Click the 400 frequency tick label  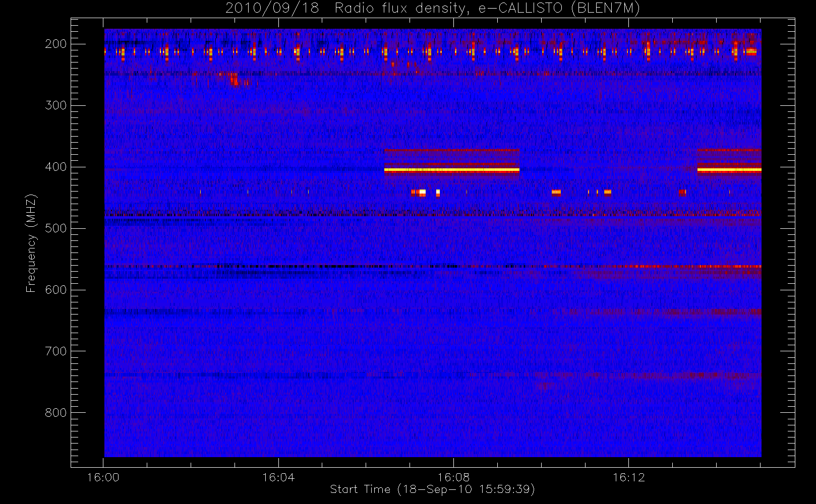(x=56, y=167)
